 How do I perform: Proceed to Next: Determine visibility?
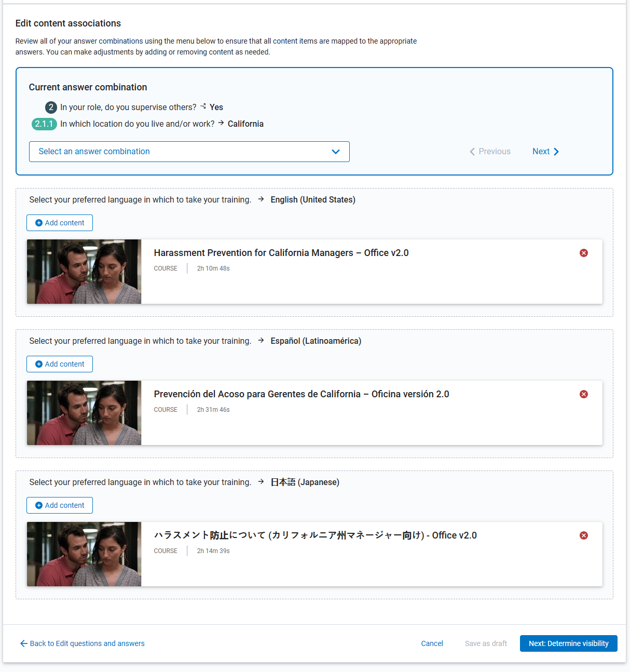(569, 643)
